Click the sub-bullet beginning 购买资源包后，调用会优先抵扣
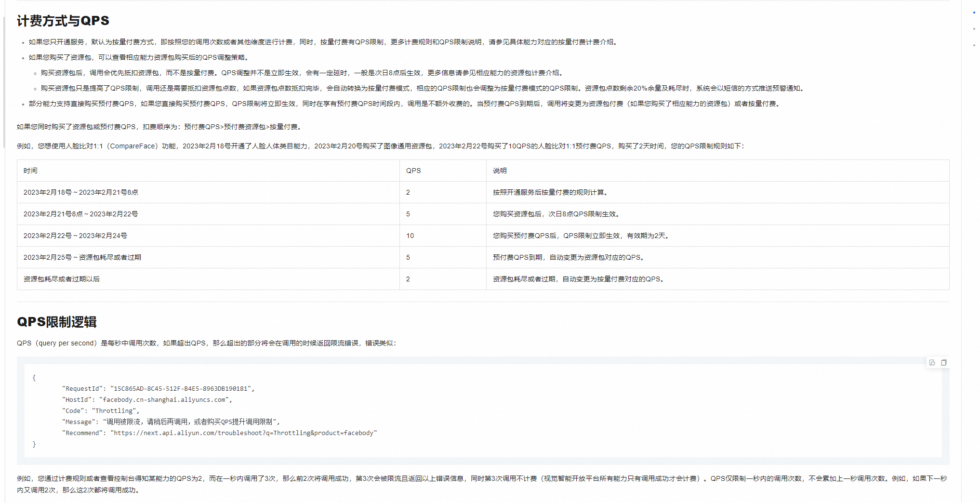980x503 pixels. click(x=303, y=73)
